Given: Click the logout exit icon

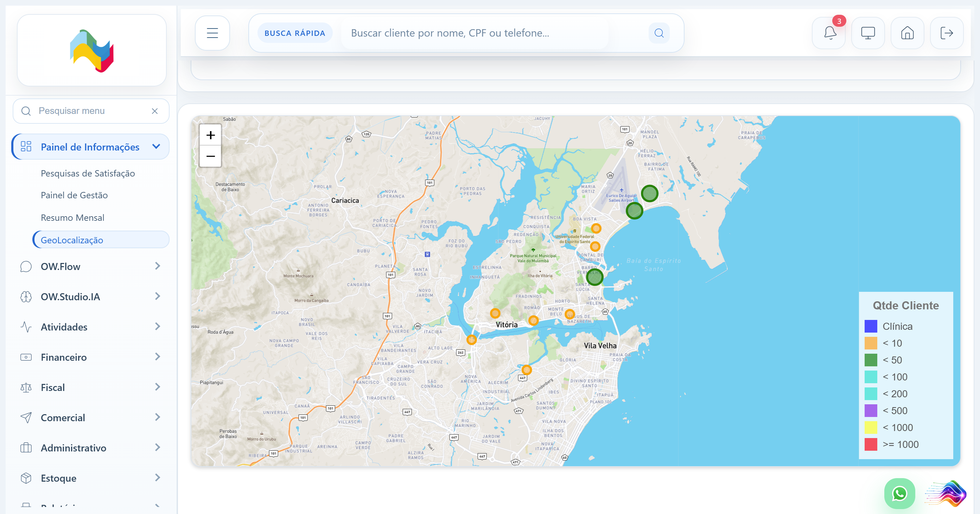Looking at the screenshot, I should pos(947,33).
